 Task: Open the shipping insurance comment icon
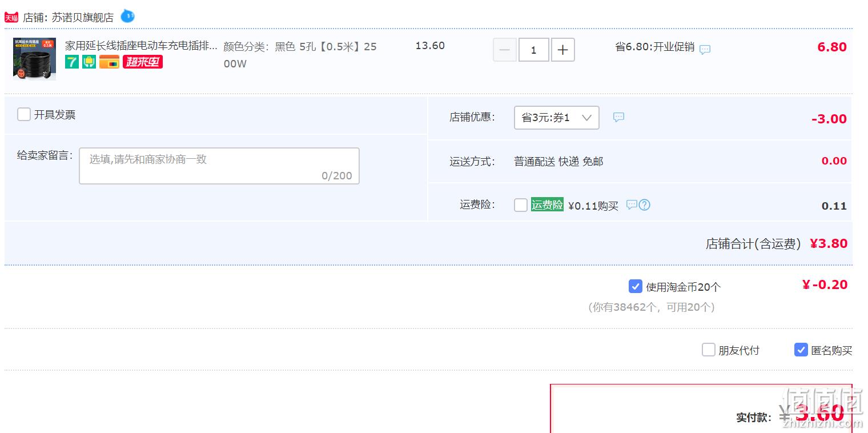pyautogui.click(x=632, y=205)
